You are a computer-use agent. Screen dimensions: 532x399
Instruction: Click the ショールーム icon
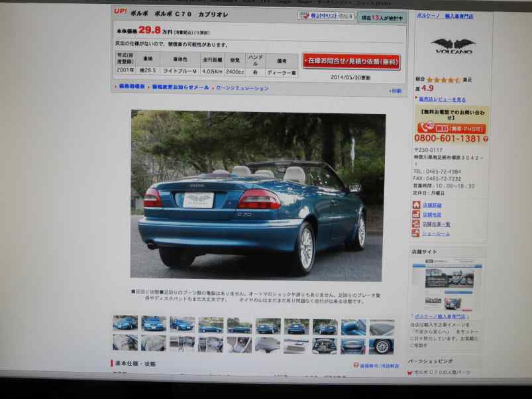pos(415,233)
